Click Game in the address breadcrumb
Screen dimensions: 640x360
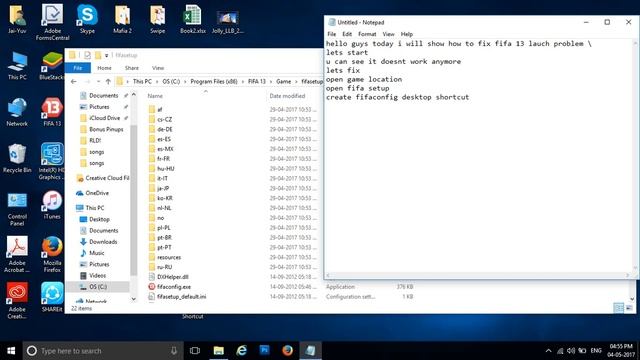(x=283, y=82)
